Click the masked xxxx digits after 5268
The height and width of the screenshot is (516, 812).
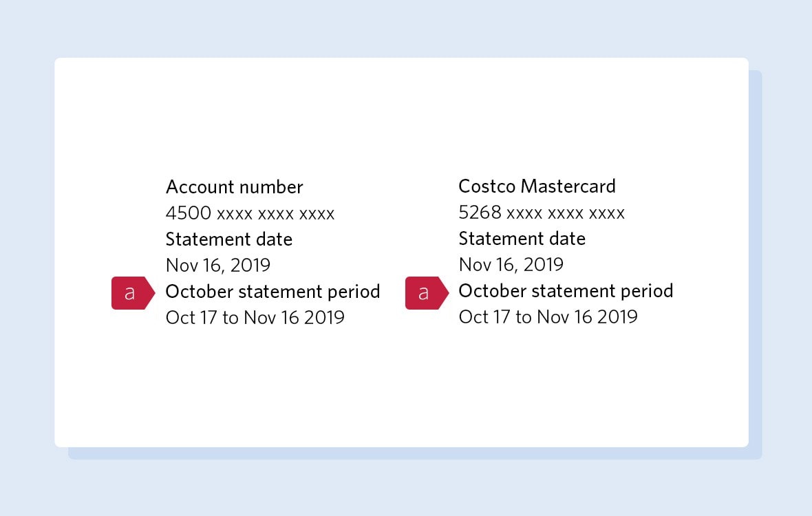566,213
